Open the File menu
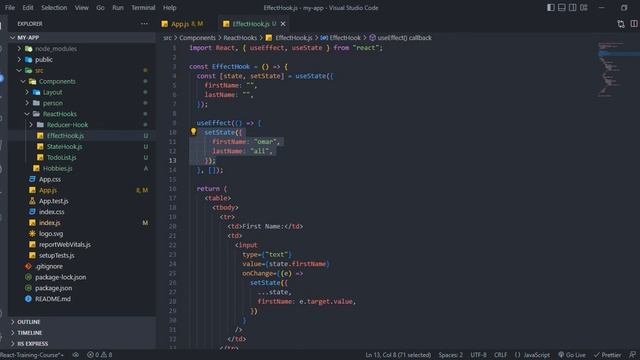Viewport: 640px width, 360px height. [x=10, y=8]
